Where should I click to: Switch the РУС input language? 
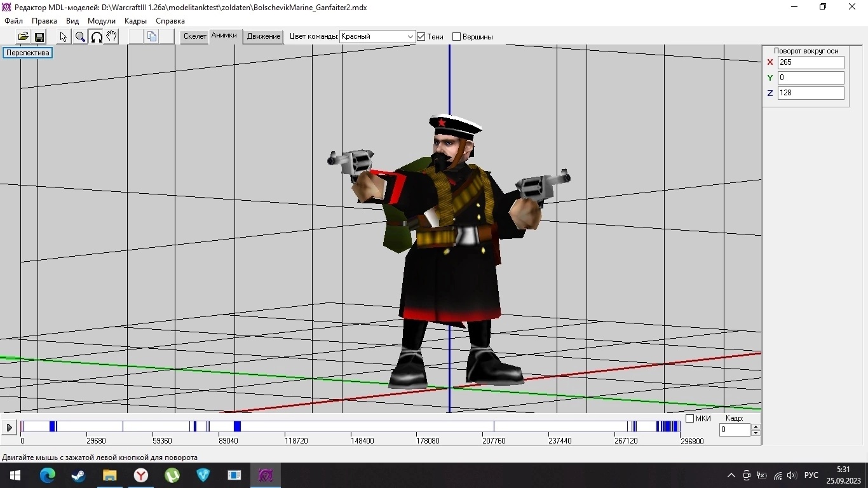tap(811, 475)
